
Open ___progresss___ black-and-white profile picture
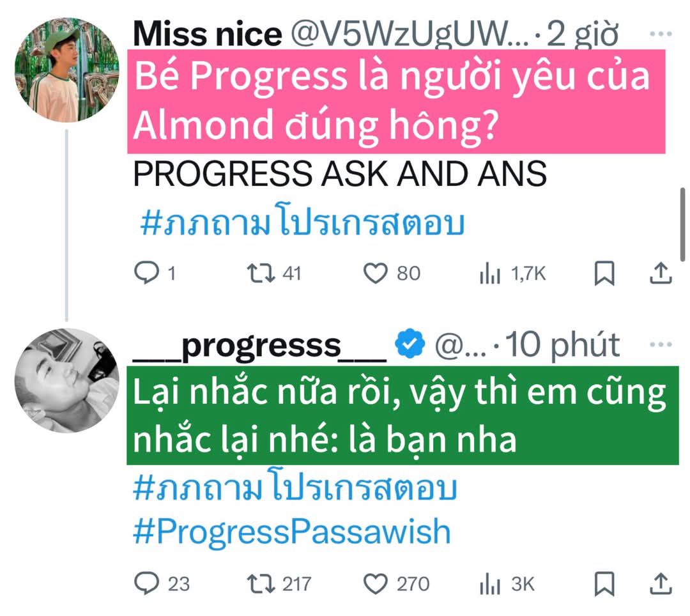click(67, 381)
